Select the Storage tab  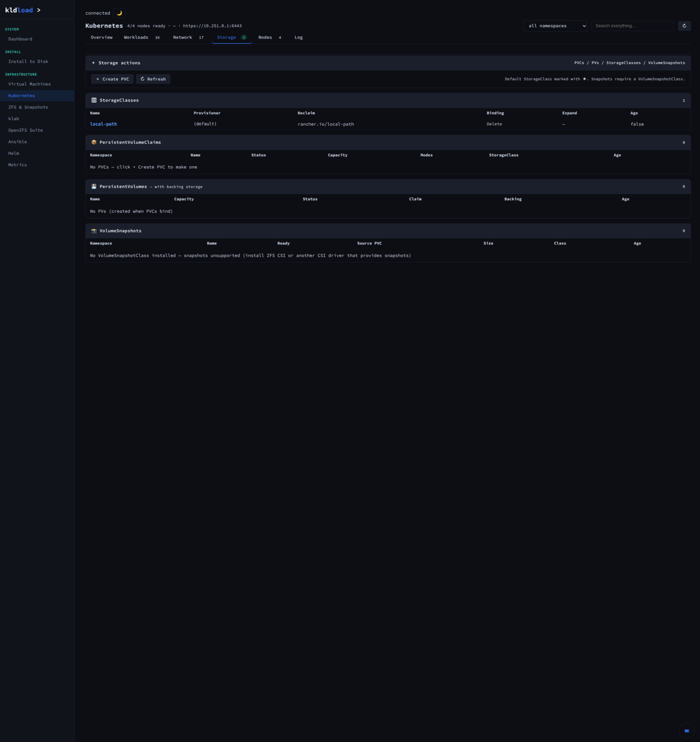point(231,38)
